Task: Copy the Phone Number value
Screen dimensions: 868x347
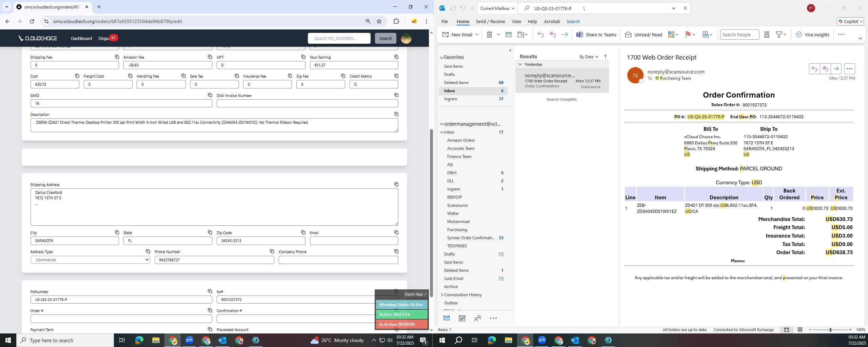Action: [272, 251]
